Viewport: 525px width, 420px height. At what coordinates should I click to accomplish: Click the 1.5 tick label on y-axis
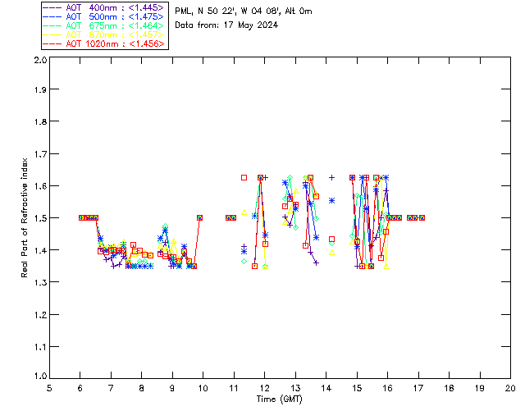[x=40, y=218]
